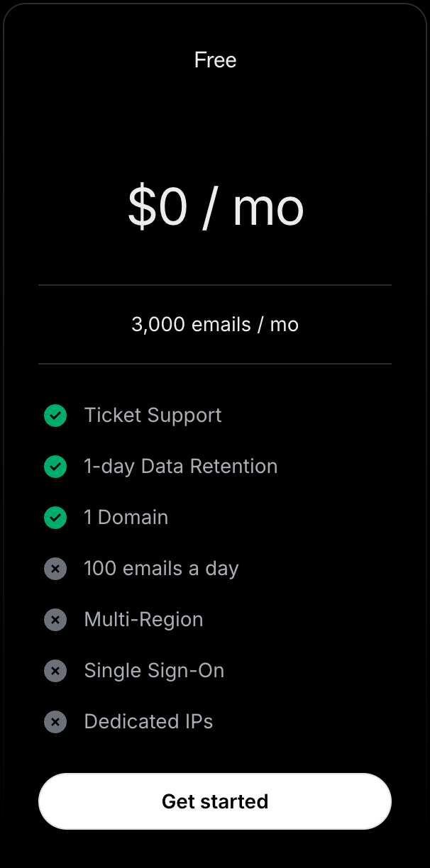Click the Ticket Support feature label
This screenshot has height=868, width=430.
click(153, 416)
